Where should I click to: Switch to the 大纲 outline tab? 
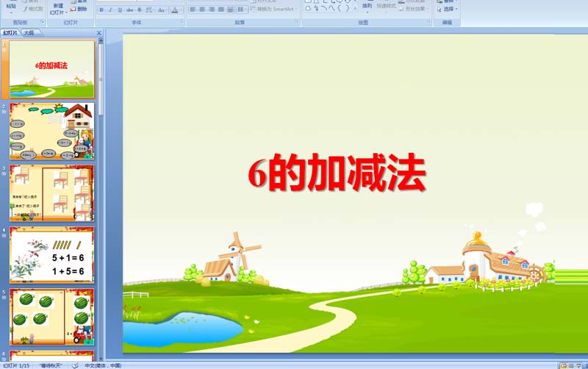tap(29, 32)
